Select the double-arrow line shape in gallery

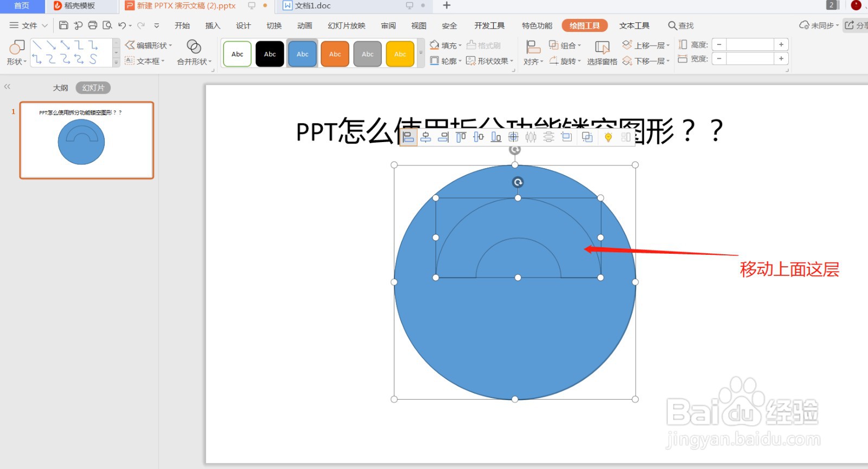pyautogui.click(x=65, y=45)
